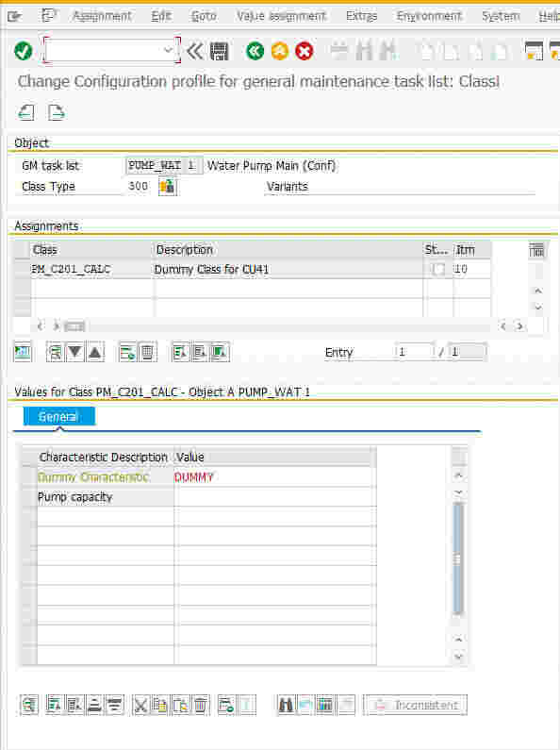The height and width of the screenshot is (750, 560).
Task: Click the trash delete icon in bottom toolbar
Action: [201, 705]
